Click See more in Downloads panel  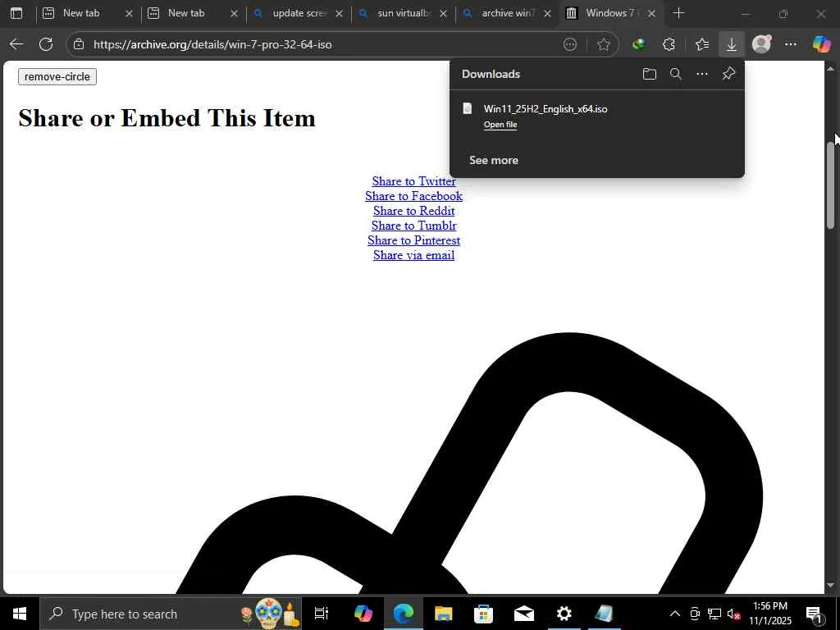tap(493, 160)
